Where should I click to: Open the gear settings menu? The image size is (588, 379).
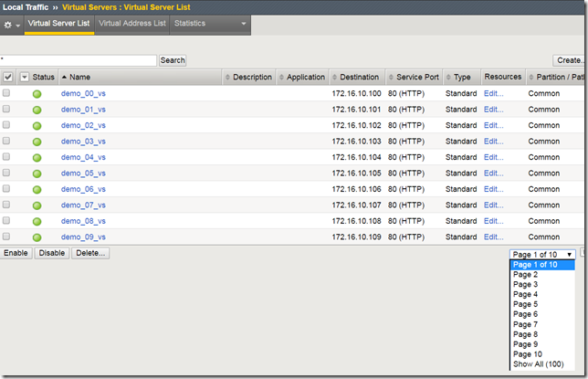click(x=11, y=26)
